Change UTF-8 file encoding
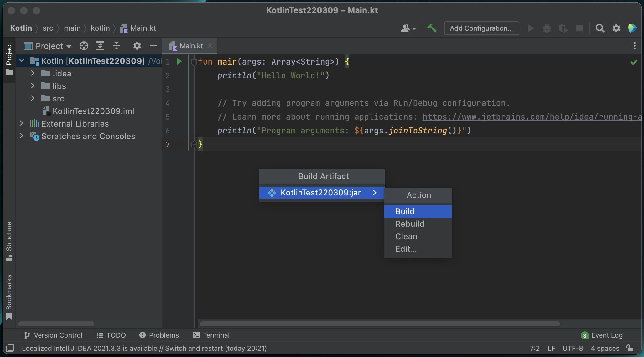The image size is (644, 357). coord(573,348)
